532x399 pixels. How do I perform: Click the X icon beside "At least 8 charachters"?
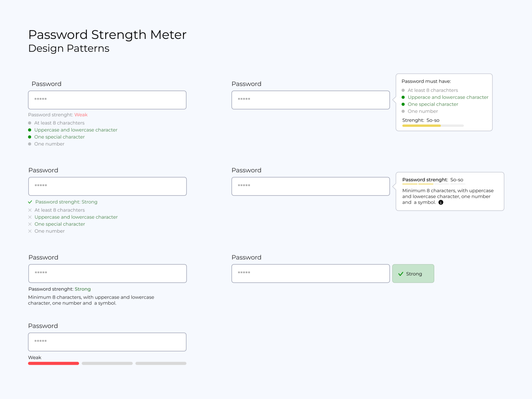point(30,210)
